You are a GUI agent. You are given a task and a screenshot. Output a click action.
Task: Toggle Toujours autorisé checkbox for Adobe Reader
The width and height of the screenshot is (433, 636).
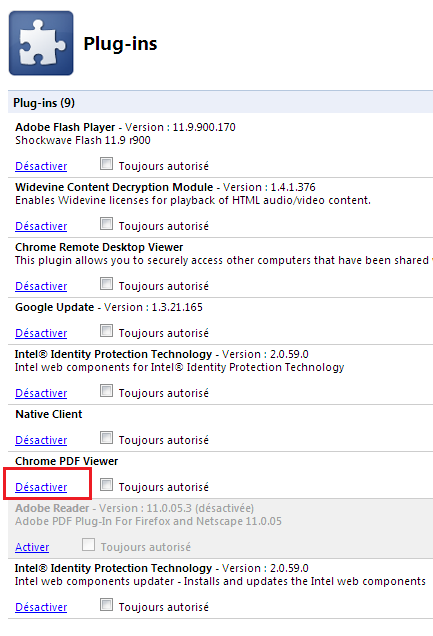pos(88,545)
